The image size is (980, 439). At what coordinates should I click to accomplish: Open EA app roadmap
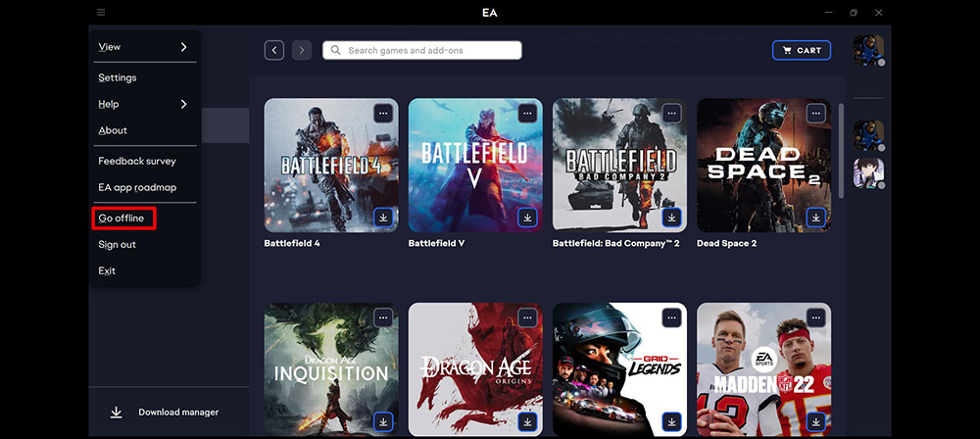(x=137, y=187)
